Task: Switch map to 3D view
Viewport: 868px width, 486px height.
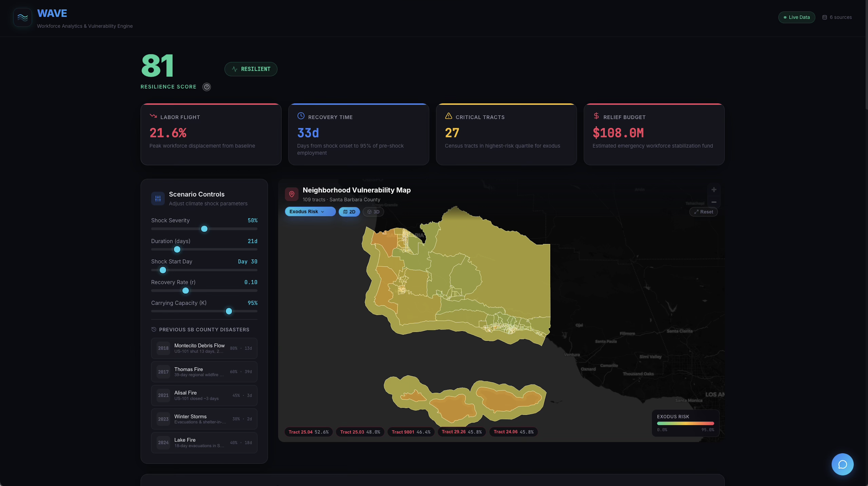Action: pyautogui.click(x=373, y=212)
